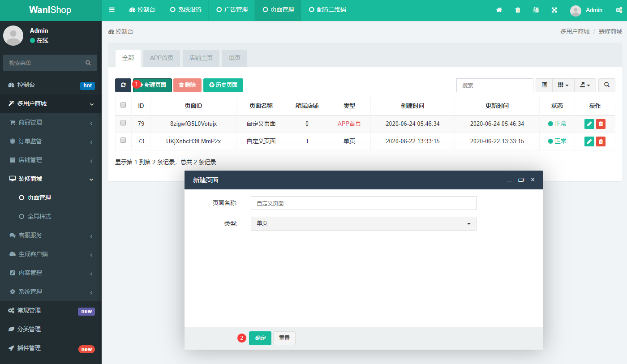The height and width of the screenshot is (364, 627).
Task: Expand the 店铺管理 sidebar menu
Action: tap(51, 160)
